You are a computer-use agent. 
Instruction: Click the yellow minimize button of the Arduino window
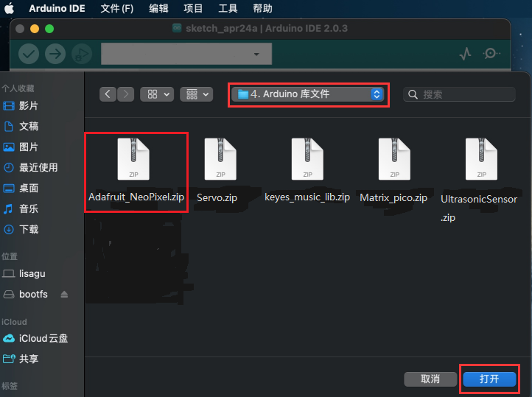pos(35,29)
